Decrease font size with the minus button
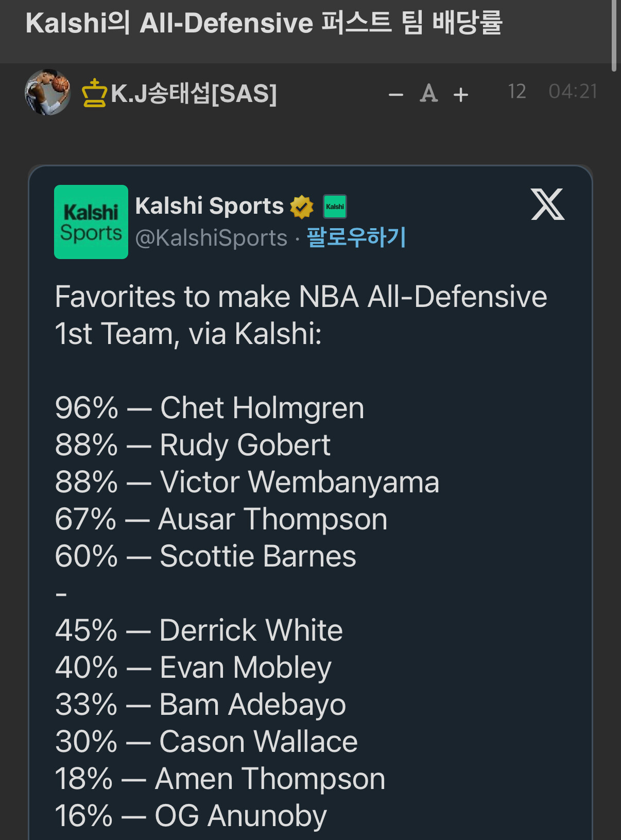Image resolution: width=621 pixels, height=840 pixels. click(395, 94)
